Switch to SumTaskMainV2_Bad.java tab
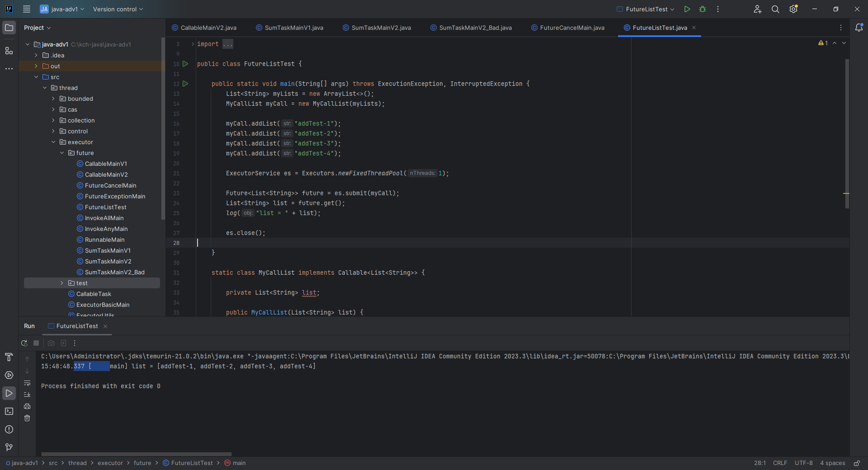 [x=471, y=28]
